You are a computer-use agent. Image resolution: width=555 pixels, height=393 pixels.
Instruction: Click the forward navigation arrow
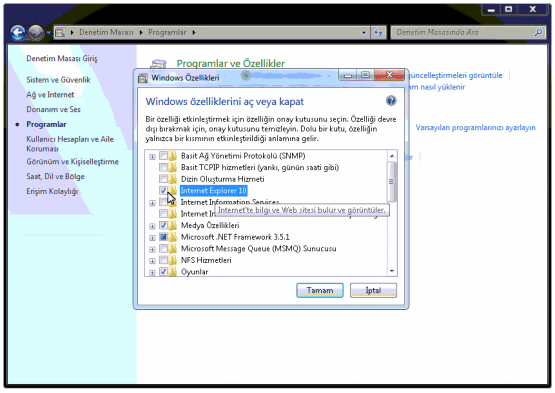click(35, 33)
